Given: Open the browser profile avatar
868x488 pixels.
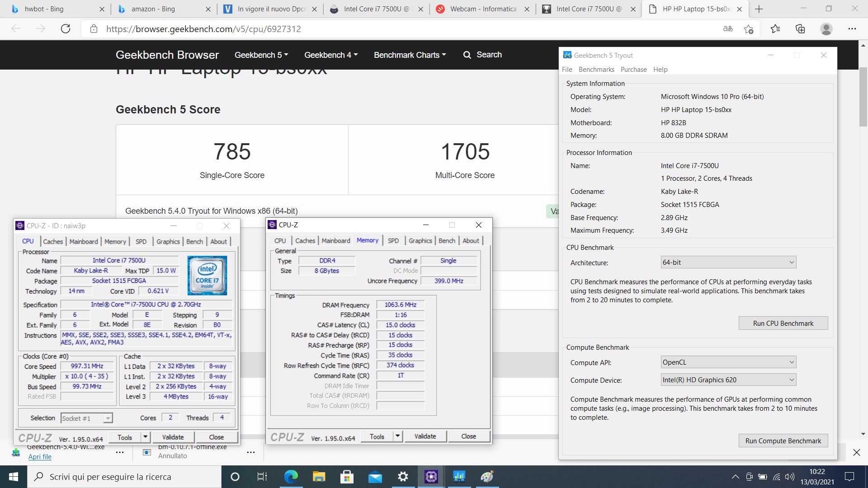Looking at the screenshot, I should pyautogui.click(x=826, y=29).
